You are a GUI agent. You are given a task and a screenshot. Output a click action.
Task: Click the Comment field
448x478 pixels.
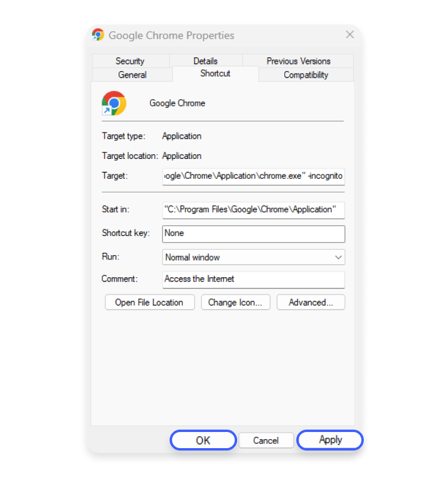point(253,280)
